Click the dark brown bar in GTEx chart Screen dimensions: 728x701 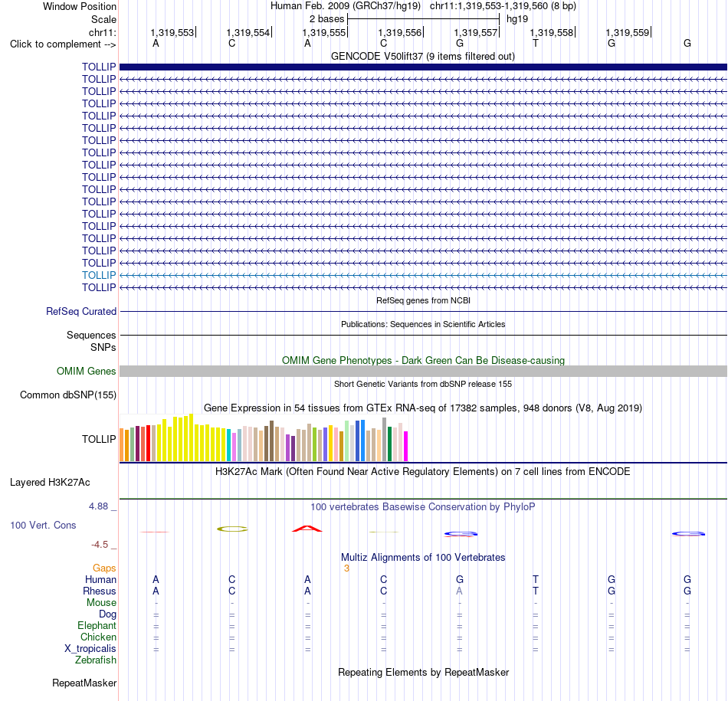(x=271, y=441)
